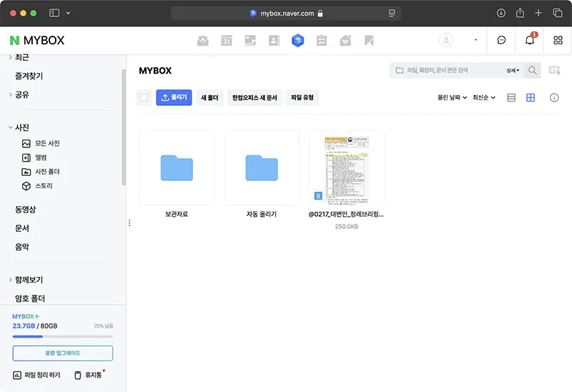Click the sidebar vertical scrollbar
The width and height of the screenshot is (572, 392).
click(x=124, y=127)
